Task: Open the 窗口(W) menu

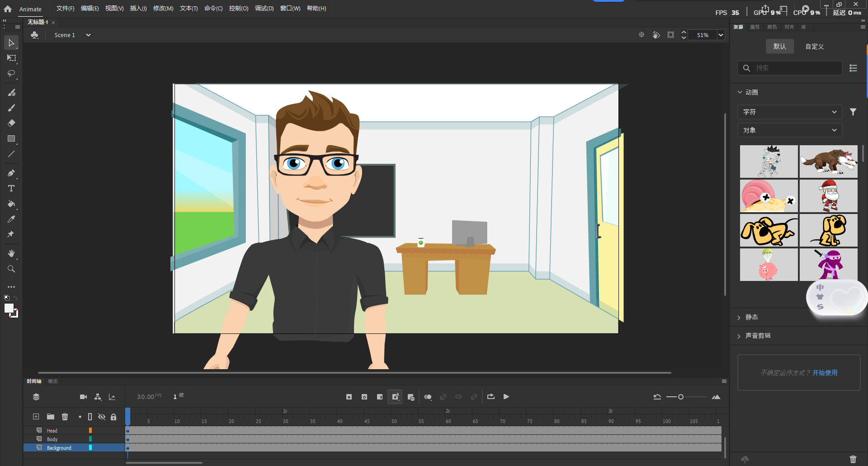Action: coord(290,8)
